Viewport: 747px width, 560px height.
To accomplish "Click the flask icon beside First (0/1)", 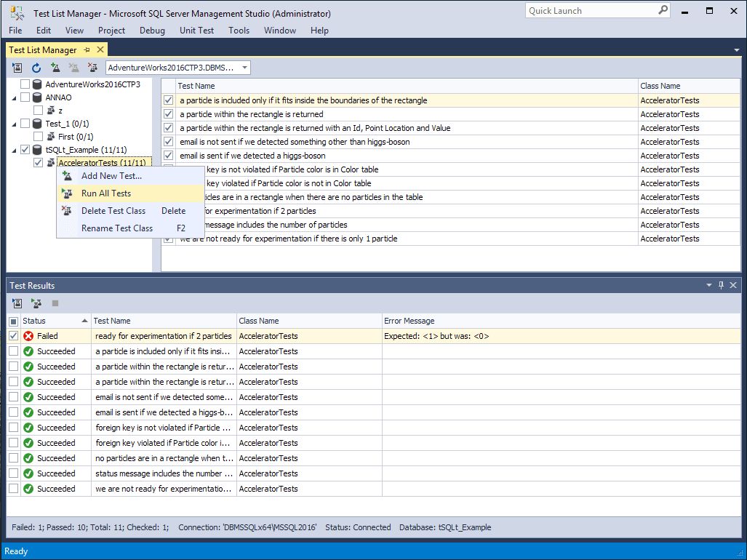I will (51, 137).
